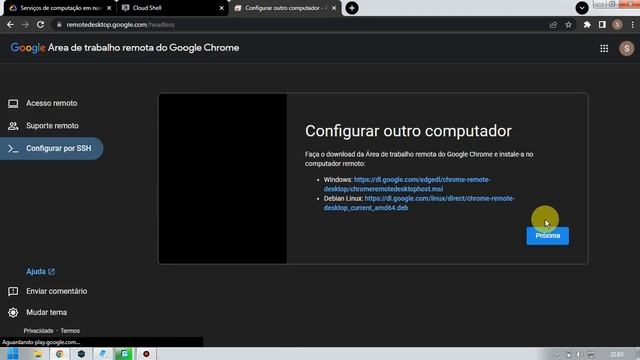
Task: Click the SSH terminal prompt icon
Action: (13, 149)
